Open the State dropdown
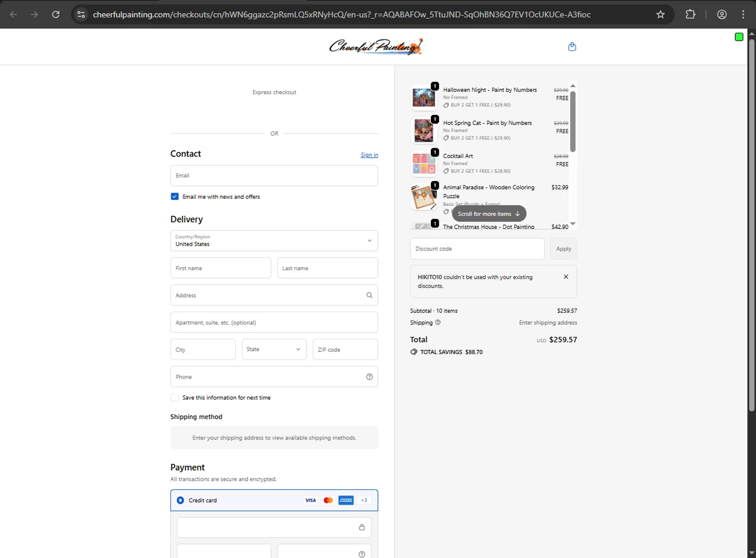 point(274,349)
